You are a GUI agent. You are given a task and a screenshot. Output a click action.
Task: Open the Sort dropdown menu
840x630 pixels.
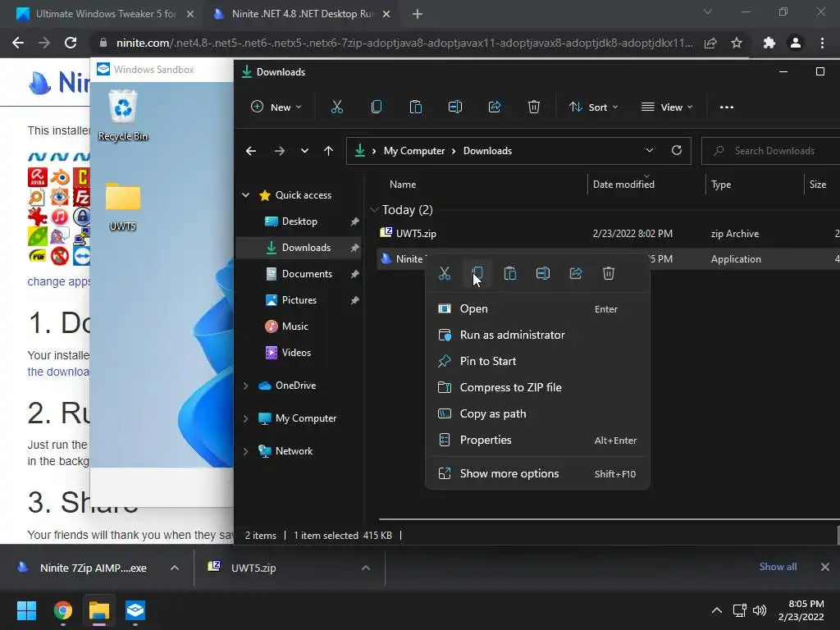pyautogui.click(x=594, y=107)
